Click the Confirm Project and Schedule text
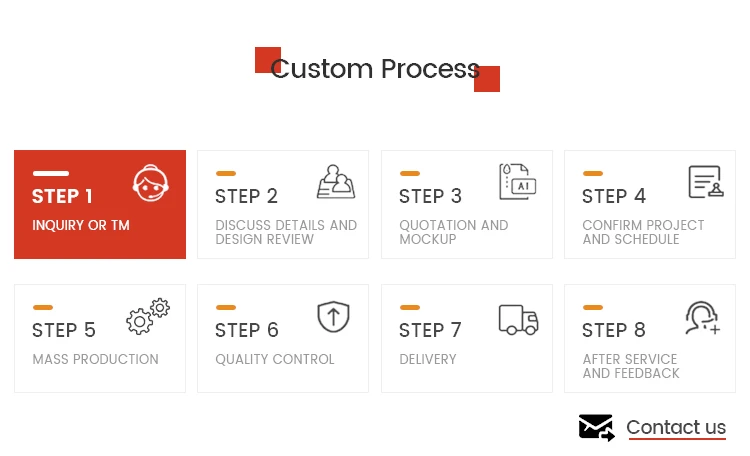 643,232
